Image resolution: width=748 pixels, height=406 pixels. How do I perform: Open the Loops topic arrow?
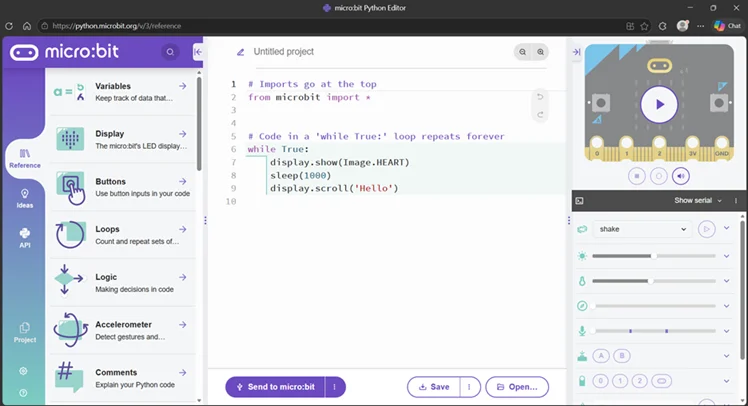[182, 229]
